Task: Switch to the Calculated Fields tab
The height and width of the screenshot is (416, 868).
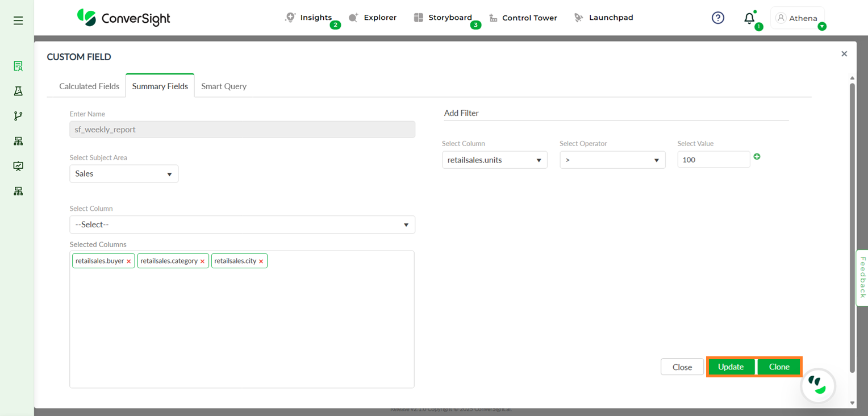Action: coord(89,86)
